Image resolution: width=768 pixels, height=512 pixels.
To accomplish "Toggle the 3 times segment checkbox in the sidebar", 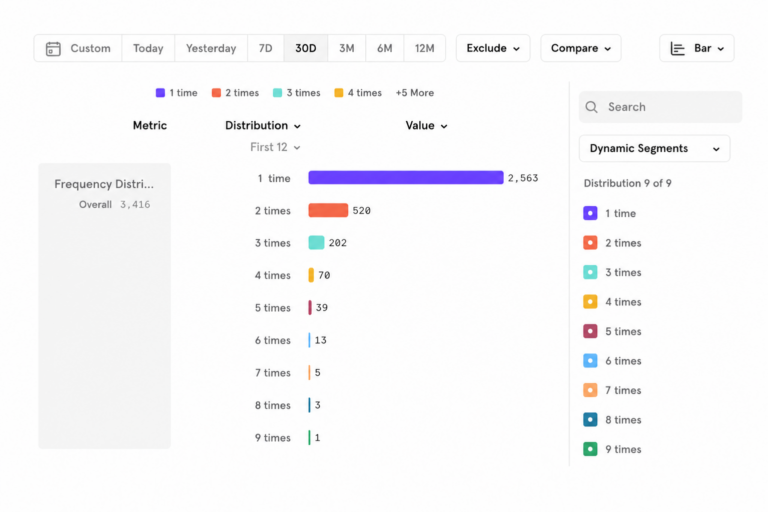I will tap(590, 272).
